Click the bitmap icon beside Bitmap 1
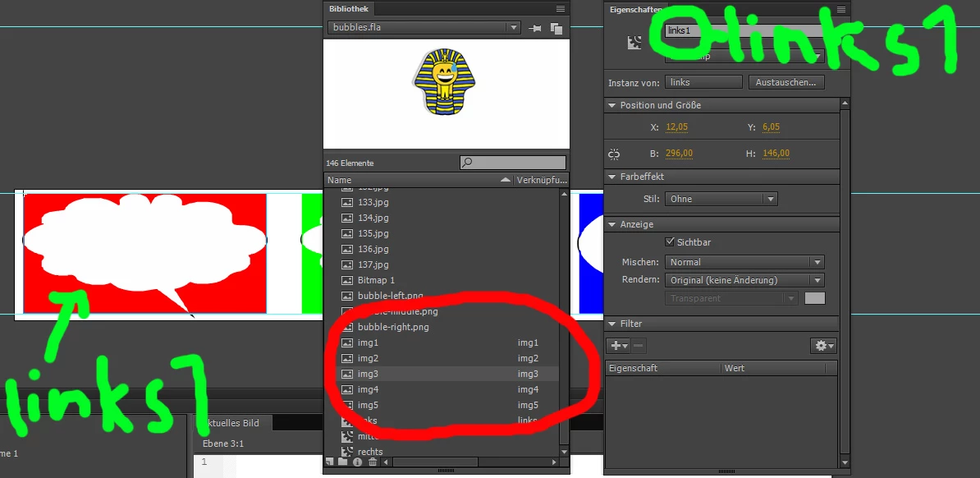Image resolution: width=980 pixels, height=478 pixels. coord(347,280)
